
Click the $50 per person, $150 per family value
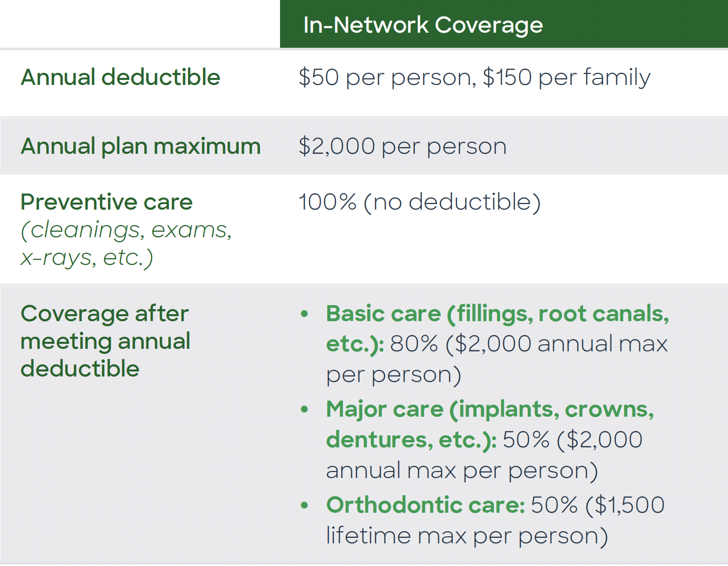pos(474,77)
